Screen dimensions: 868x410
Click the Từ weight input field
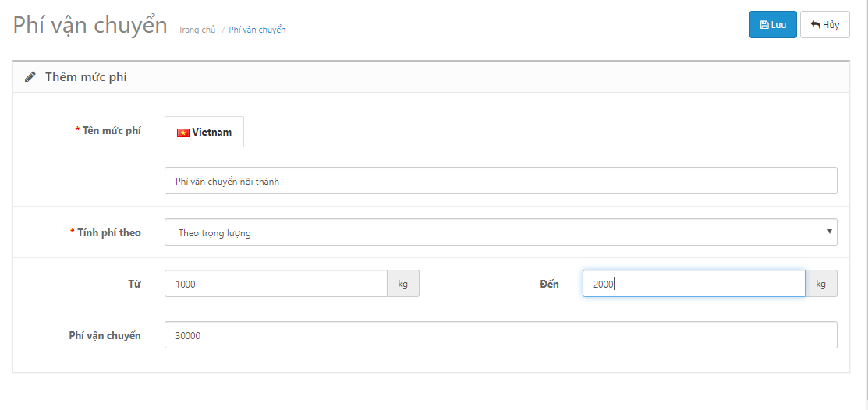pos(275,284)
